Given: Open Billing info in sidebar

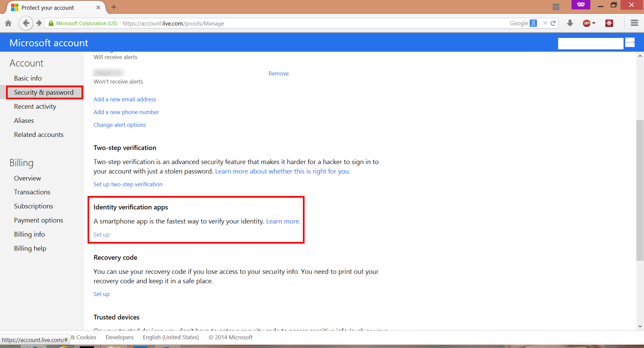Looking at the screenshot, I should 30,234.
